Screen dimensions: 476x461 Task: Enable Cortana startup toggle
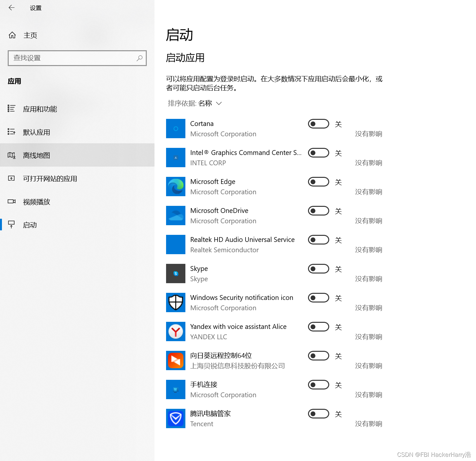(x=319, y=124)
